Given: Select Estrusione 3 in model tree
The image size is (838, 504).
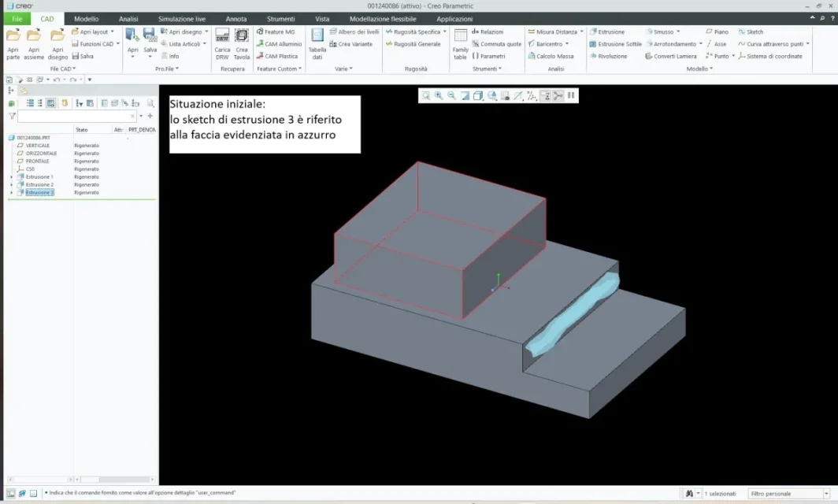Looking at the screenshot, I should [x=39, y=192].
